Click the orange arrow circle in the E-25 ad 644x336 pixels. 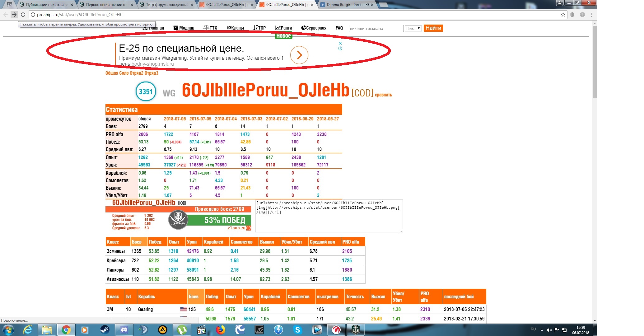coord(299,55)
